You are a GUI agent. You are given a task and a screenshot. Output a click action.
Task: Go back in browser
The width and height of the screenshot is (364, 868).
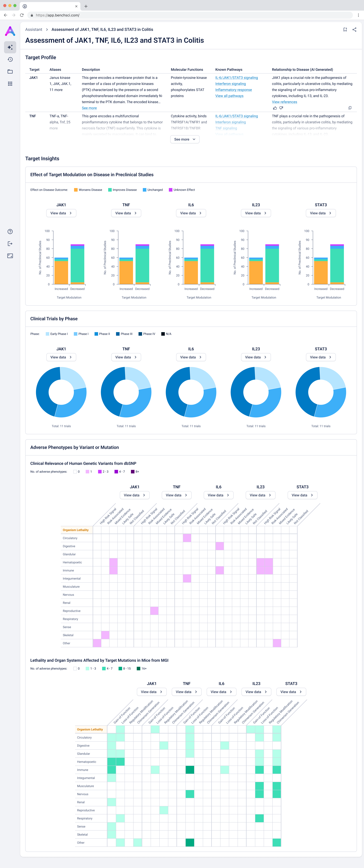[x=5, y=15]
